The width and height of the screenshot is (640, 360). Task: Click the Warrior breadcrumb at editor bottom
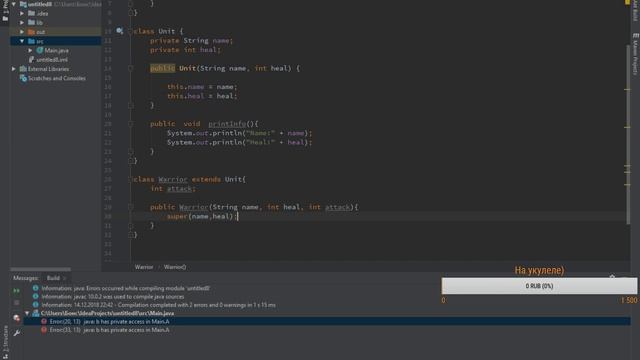(144, 267)
